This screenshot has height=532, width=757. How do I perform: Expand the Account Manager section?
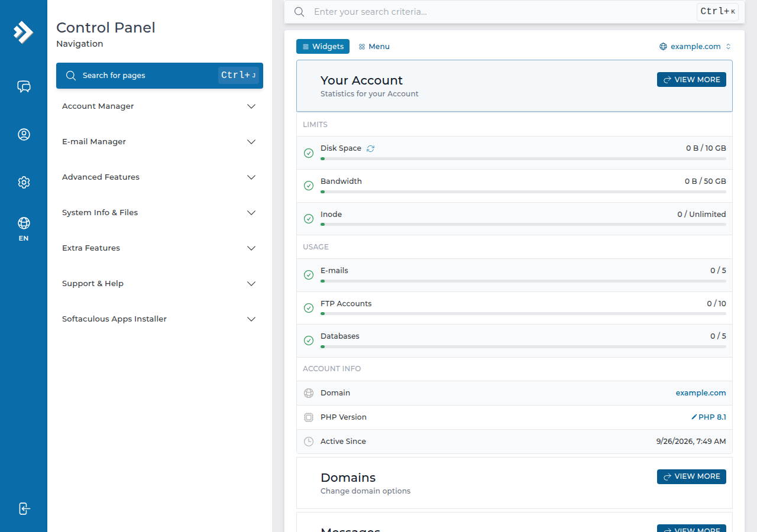tap(160, 106)
